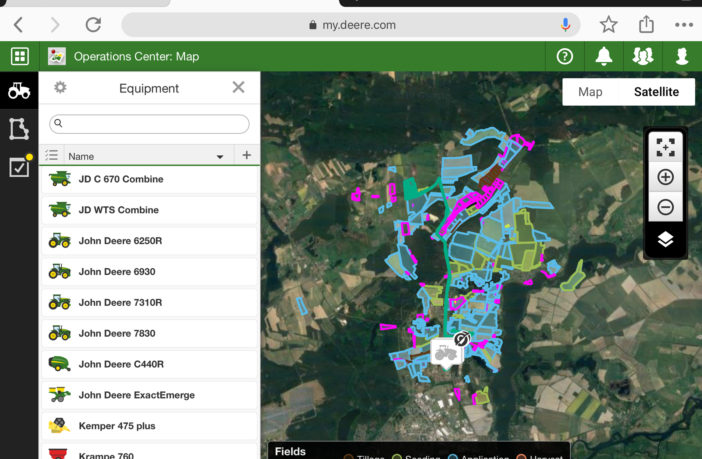Open the browser share icon
The width and height of the screenshot is (702, 459).
[646, 24]
